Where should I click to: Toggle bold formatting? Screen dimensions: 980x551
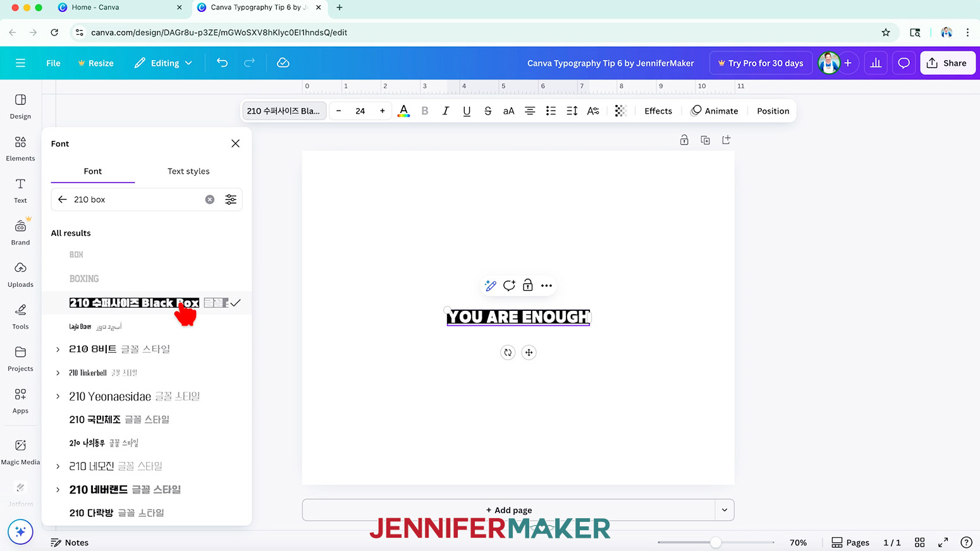[x=425, y=111]
